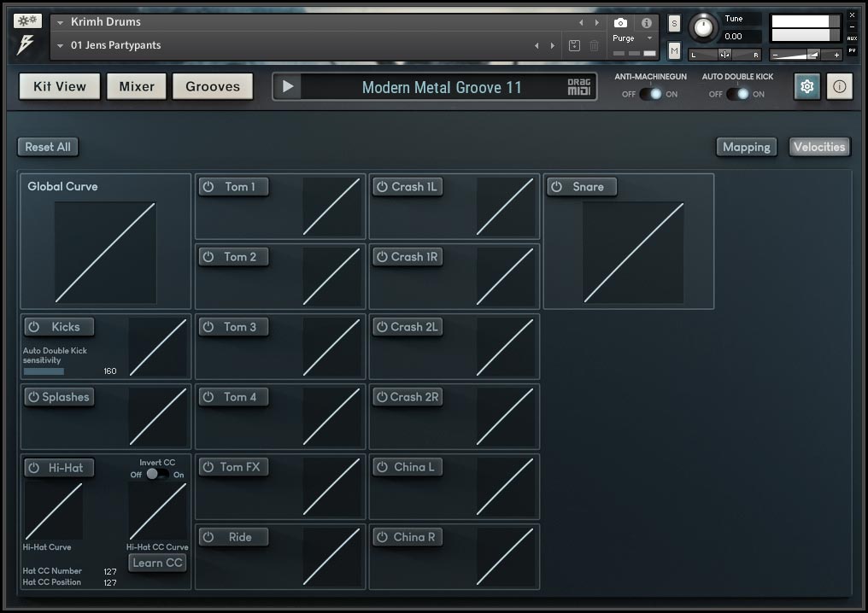This screenshot has width=868, height=613.
Task: Switch the Anti-Machinegun toggle
Action: coord(650,94)
